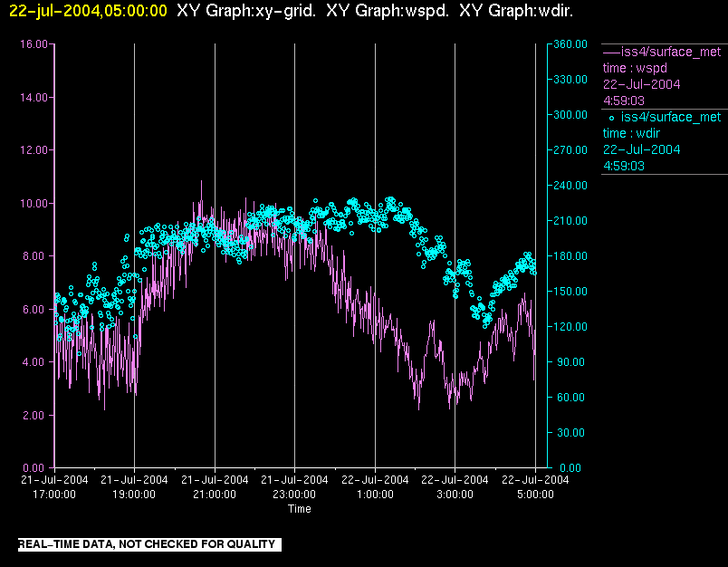Click the XY Graph:wspd title label
This screenshot has width=728, height=567.
[388, 11]
